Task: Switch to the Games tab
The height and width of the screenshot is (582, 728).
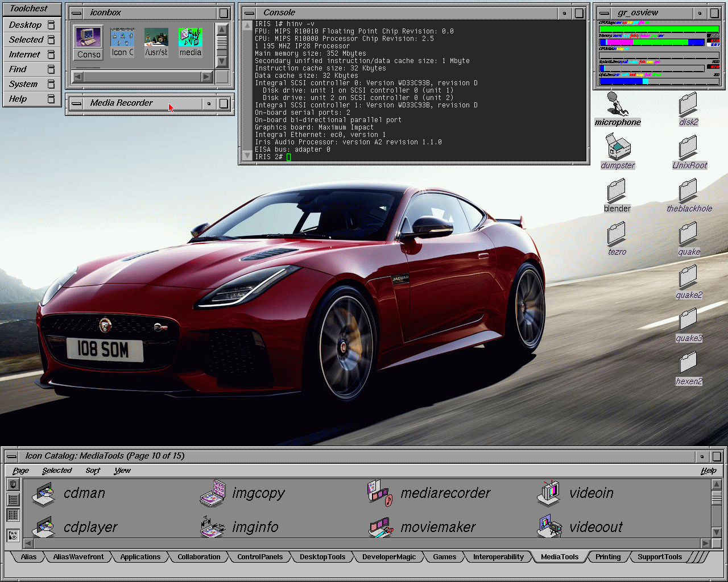Action: [x=444, y=557]
